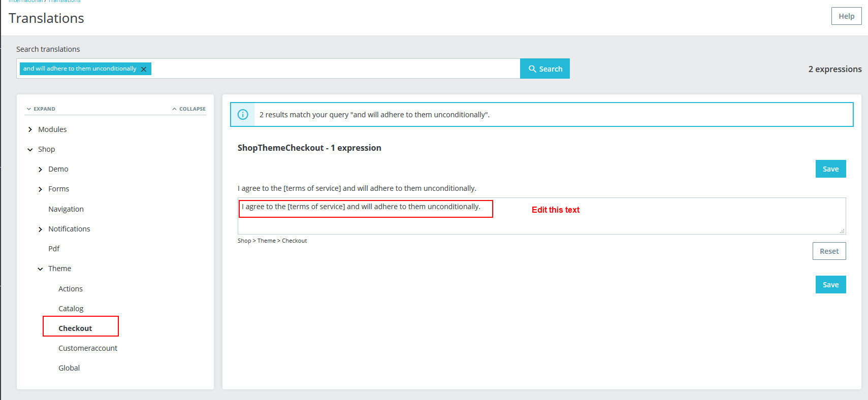Open the Global tree item
The image size is (868, 400).
tap(69, 368)
